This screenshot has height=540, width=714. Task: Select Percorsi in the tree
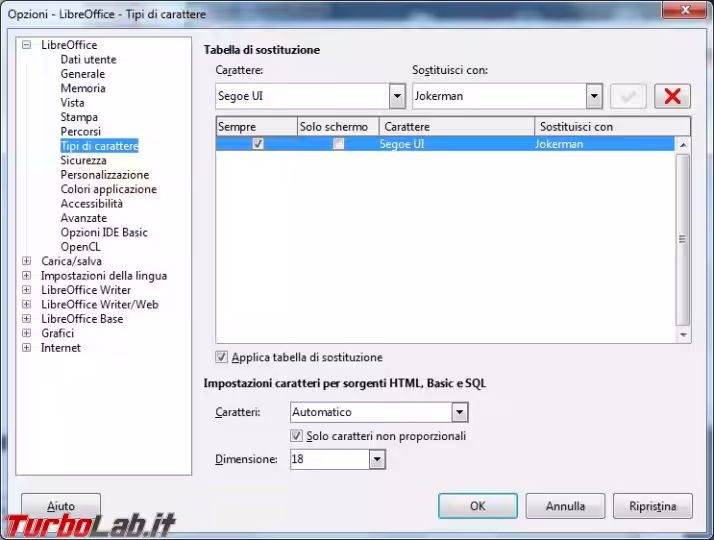81,131
